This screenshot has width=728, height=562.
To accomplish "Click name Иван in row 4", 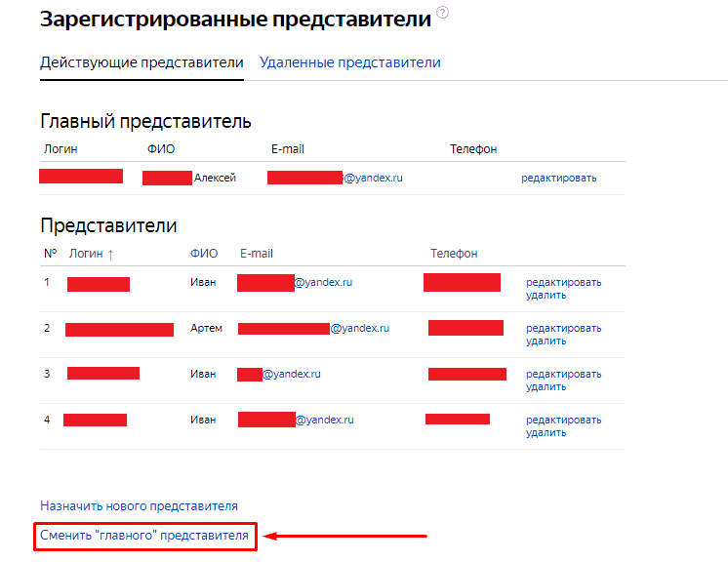I will (x=203, y=420).
